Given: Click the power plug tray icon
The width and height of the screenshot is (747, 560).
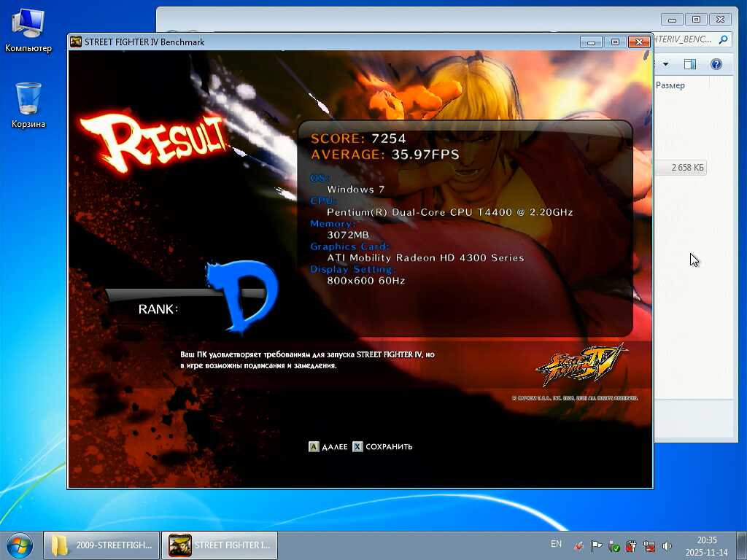Looking at the screenshot, I should 632,546.
